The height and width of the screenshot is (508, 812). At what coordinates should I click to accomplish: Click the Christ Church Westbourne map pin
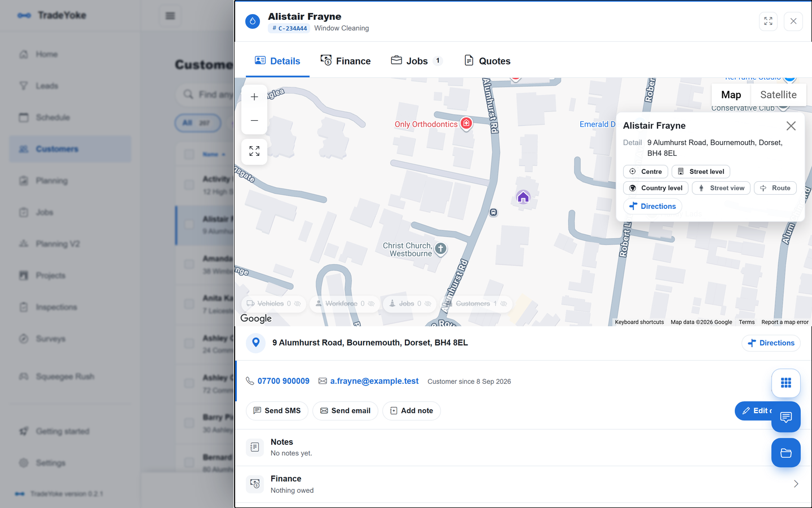[441, 249]
